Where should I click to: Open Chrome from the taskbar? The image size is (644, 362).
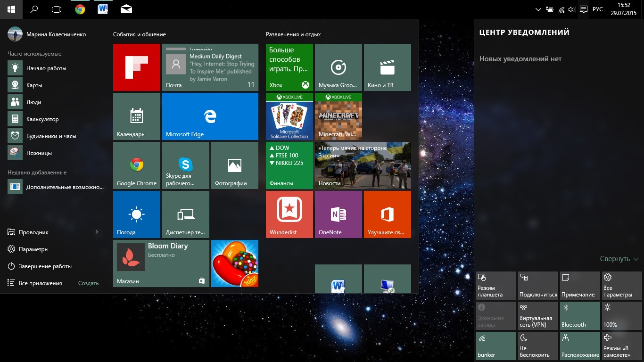[80, 9]
